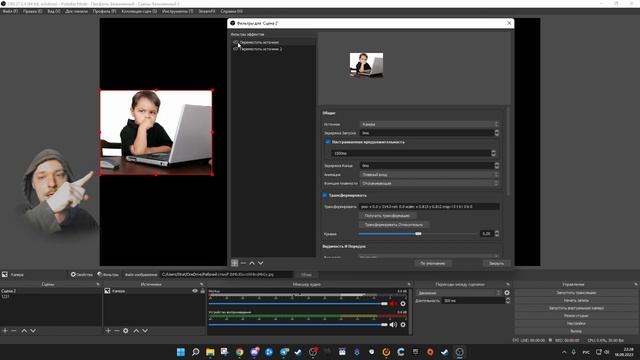Open Windows Start menu
The height and width of the screenshot is (360, 640).
[180, 352]
